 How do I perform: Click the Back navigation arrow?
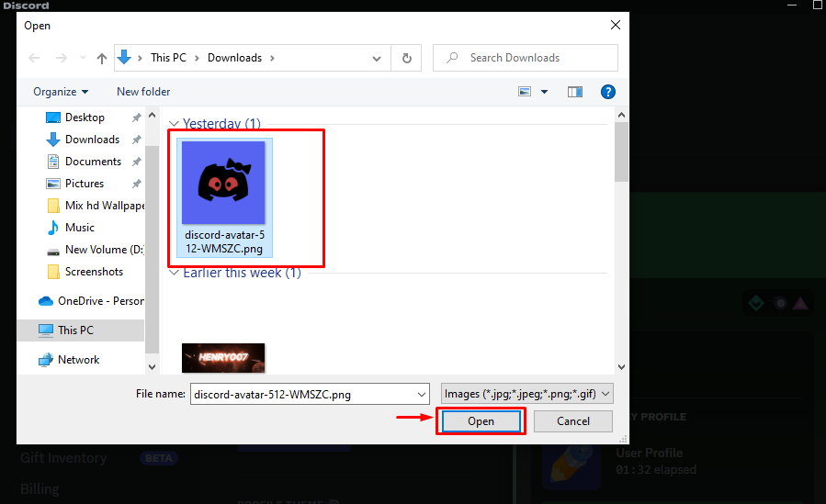tap(34, 58)
